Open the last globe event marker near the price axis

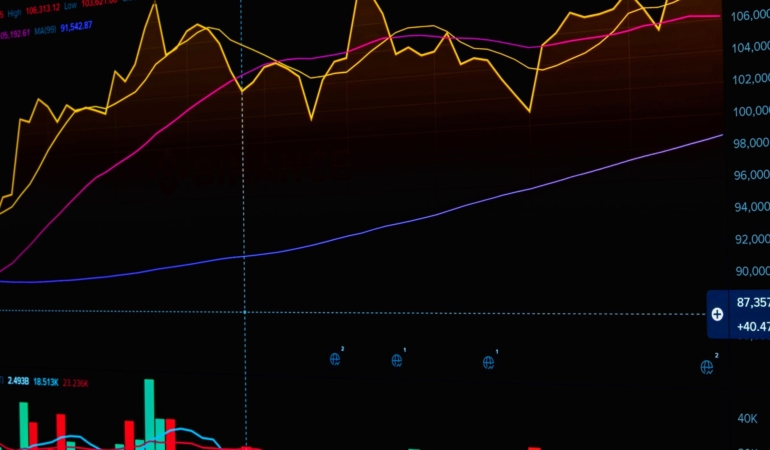(x=707, y=366)
